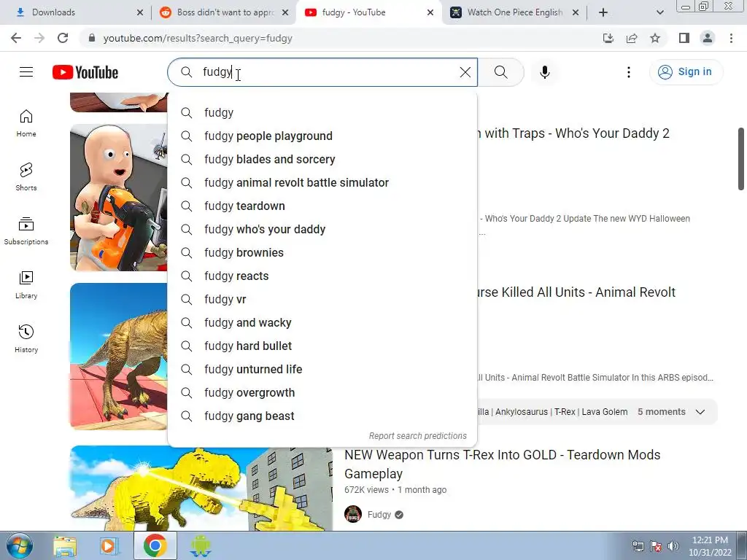
Task: Choose 'fudgy blades and sorcery' suggestion
Action: [322, 159]
